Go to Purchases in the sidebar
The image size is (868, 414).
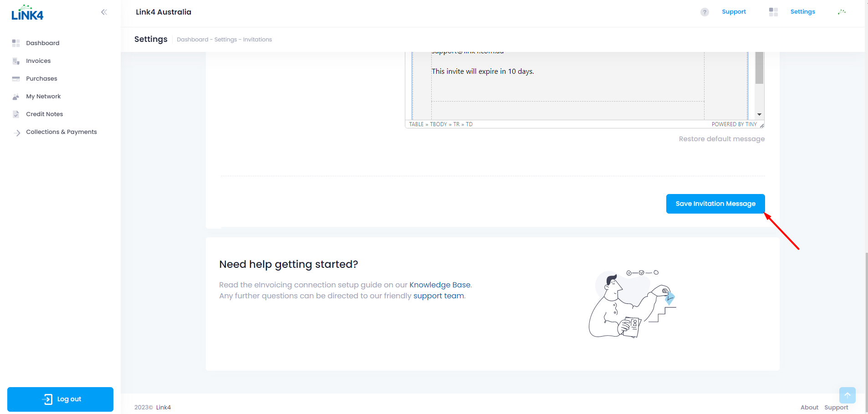point(41,78)
